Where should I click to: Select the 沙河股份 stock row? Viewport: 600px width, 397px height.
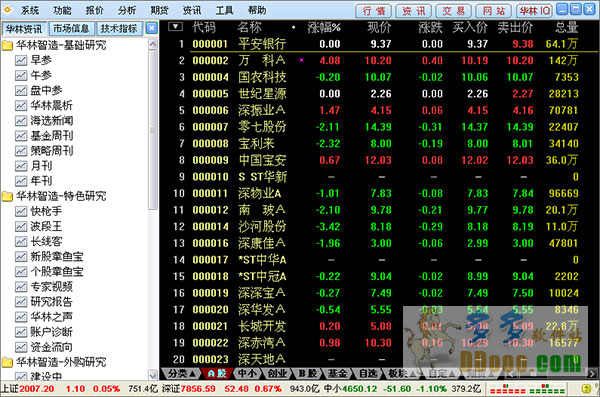(x=379, y=226)
